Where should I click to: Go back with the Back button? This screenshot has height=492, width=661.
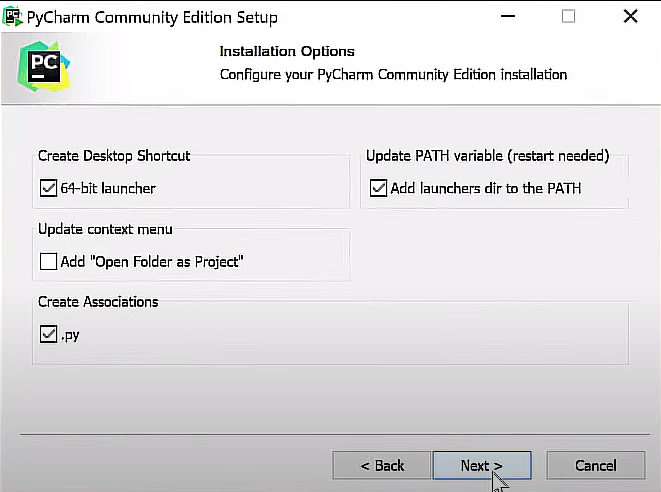coord(382,465)
